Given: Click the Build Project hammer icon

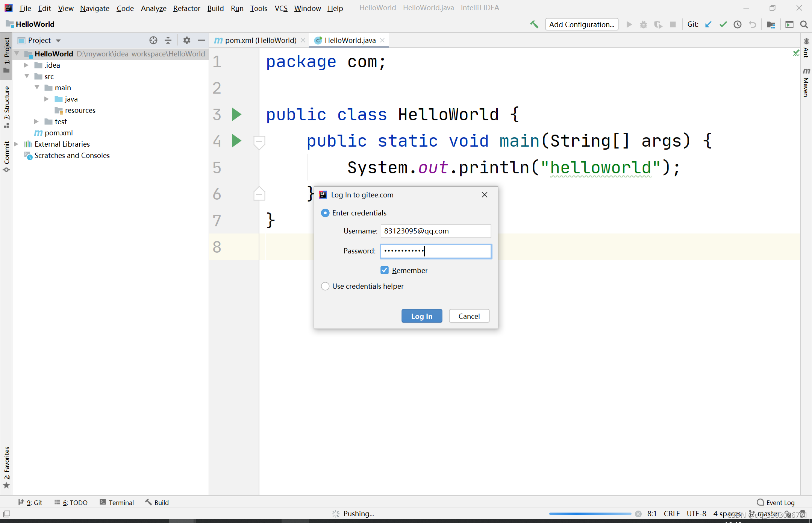Looking at the screenshot, I should 534,24.
